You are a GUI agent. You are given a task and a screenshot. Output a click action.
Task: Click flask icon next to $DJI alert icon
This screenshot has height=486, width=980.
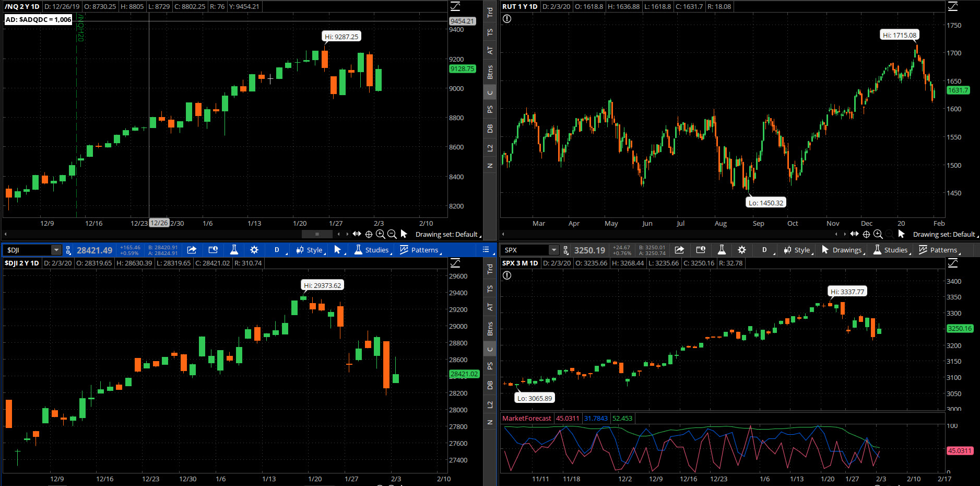(234, 250)
